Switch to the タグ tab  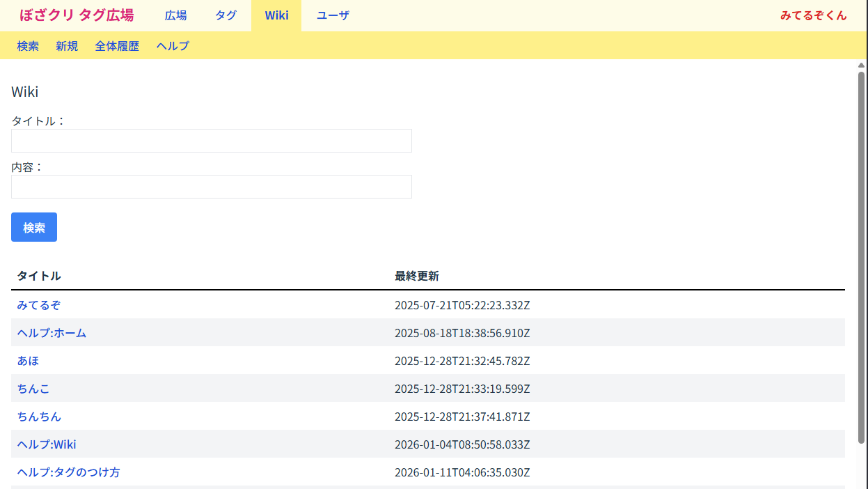tap(226, 15)
